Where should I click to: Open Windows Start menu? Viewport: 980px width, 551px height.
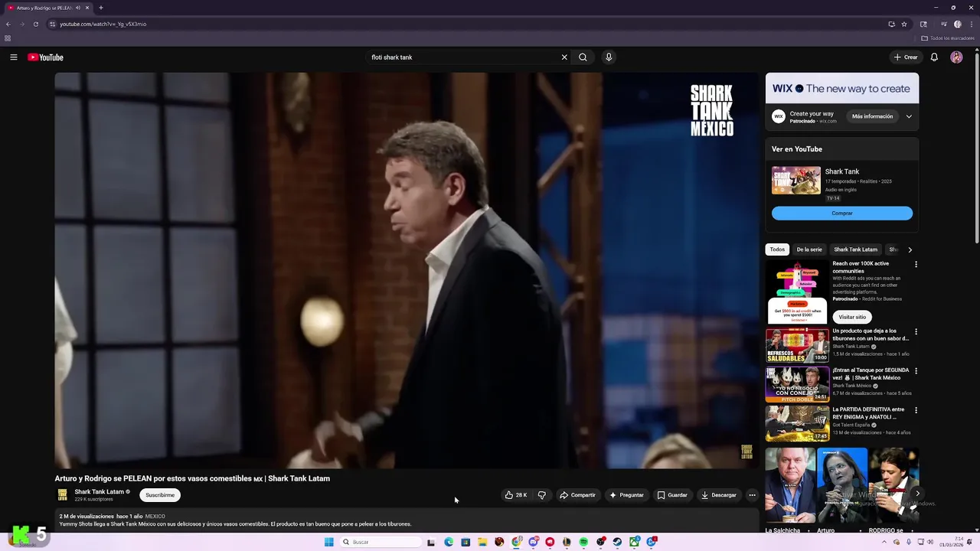pyautogui.click(x=329, y=542)
